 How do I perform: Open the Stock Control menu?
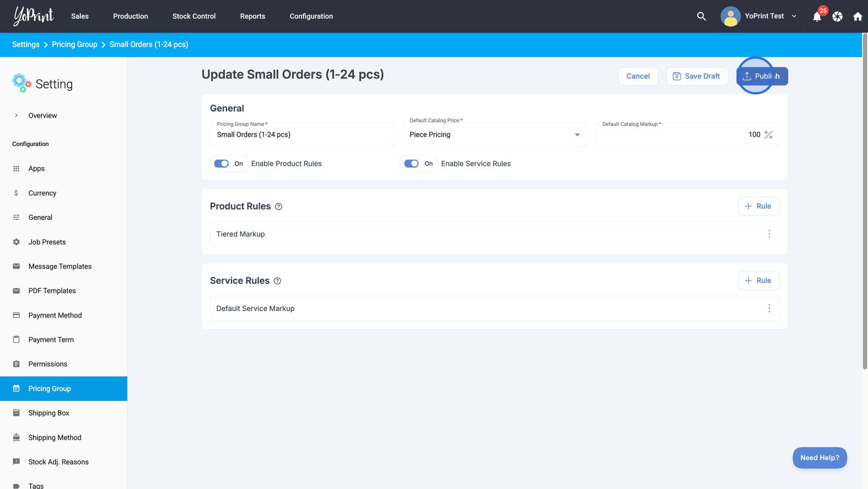[194, 16]
